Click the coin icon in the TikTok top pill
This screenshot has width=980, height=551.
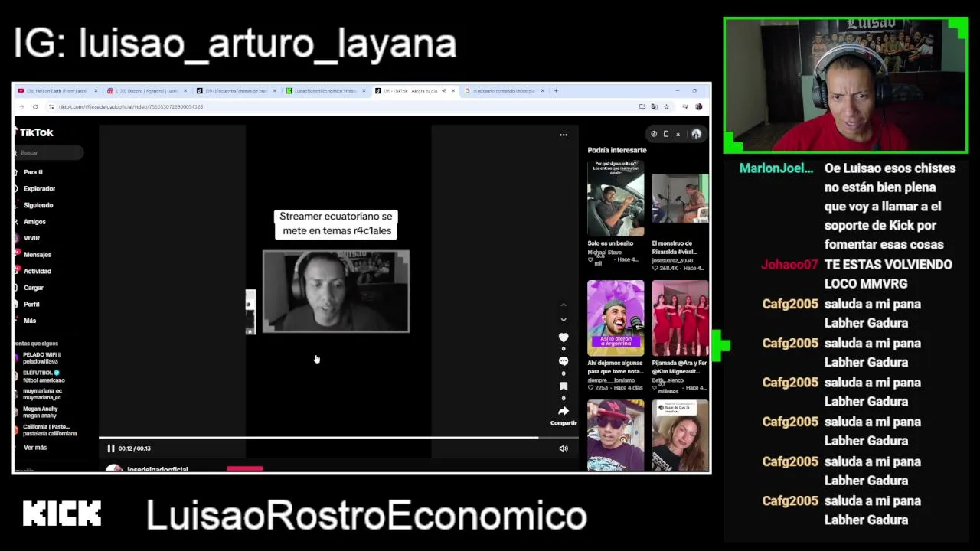[654, 134]
